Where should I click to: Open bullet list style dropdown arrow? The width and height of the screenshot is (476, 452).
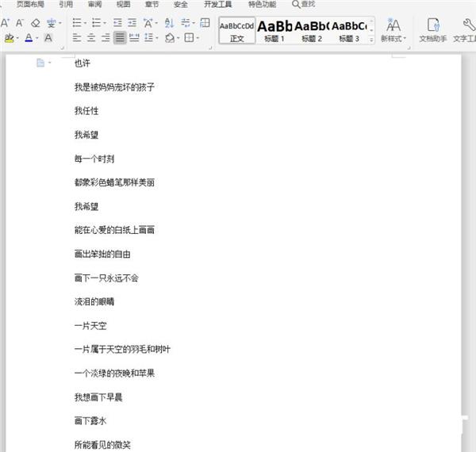click(85, 23)
